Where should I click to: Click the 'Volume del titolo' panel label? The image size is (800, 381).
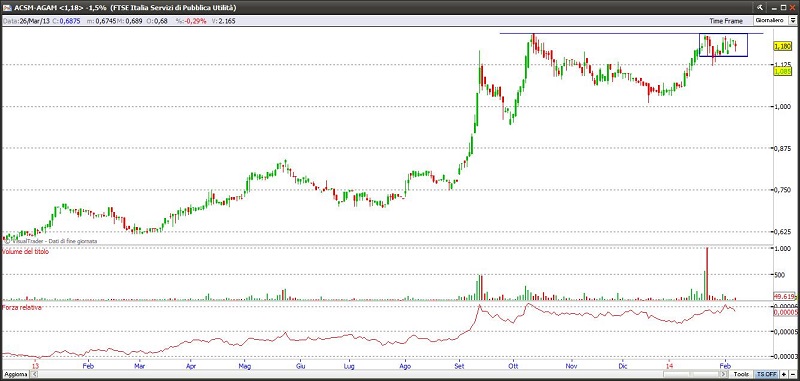coord(26,252)
